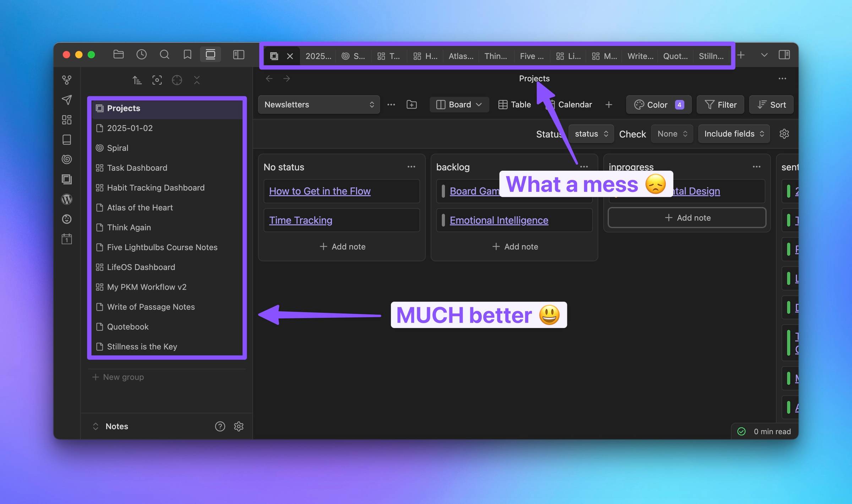Image resolution: width=852 pixels, height=504 pixels.
Task: Open the canvas grid ribbon icon
Action: pos(67,120)
